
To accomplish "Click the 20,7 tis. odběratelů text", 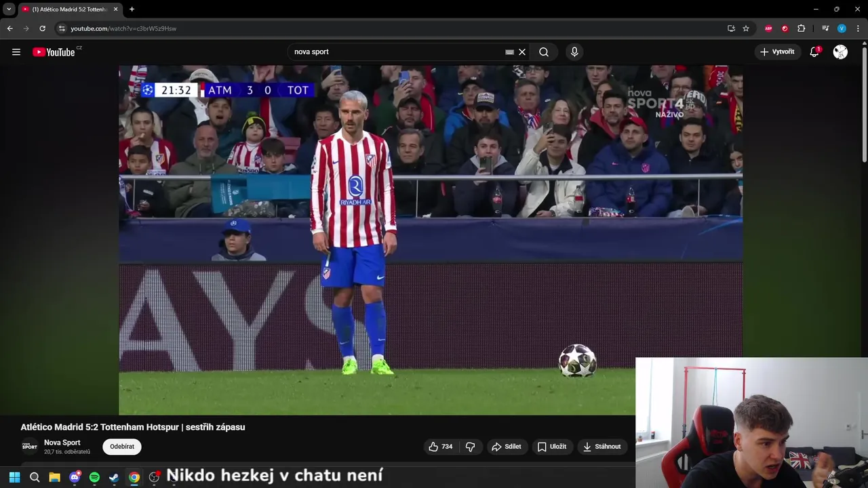I will click(67, 452).
